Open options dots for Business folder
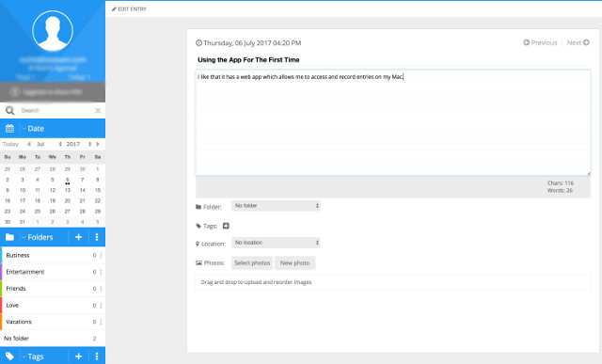The image size is (602, 364). [101, 255]
